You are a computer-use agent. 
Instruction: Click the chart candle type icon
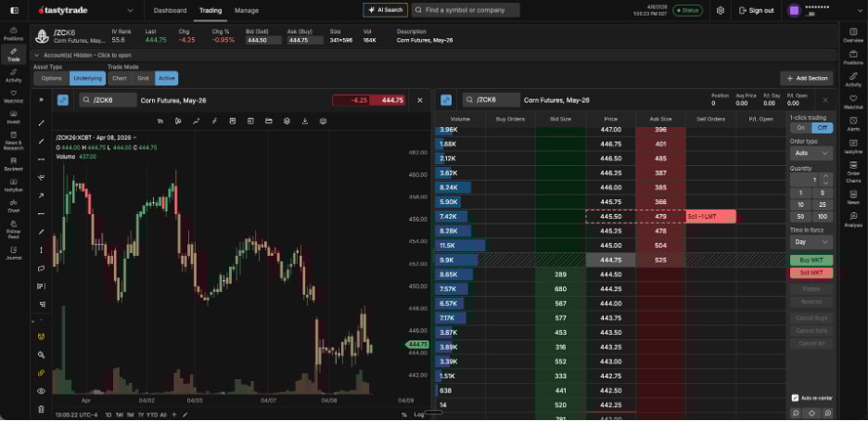click(178, 121)
